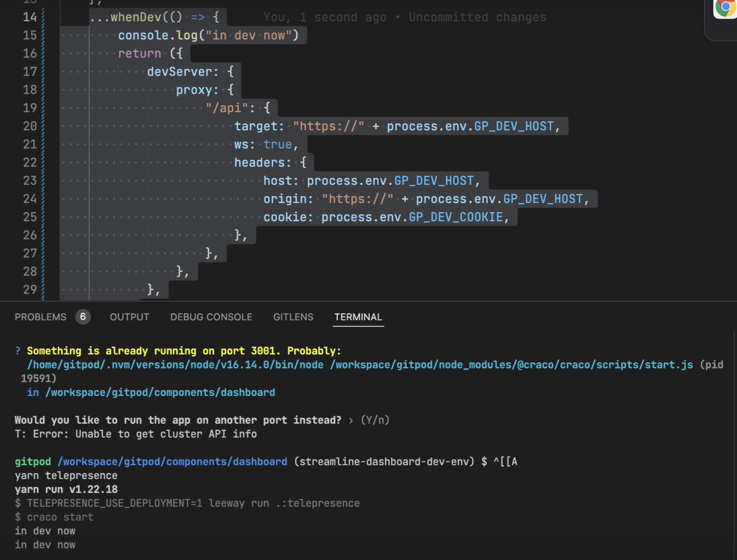
Task: Click the true value on line 21
Action: pyautogui.click(x=278, y=144)
